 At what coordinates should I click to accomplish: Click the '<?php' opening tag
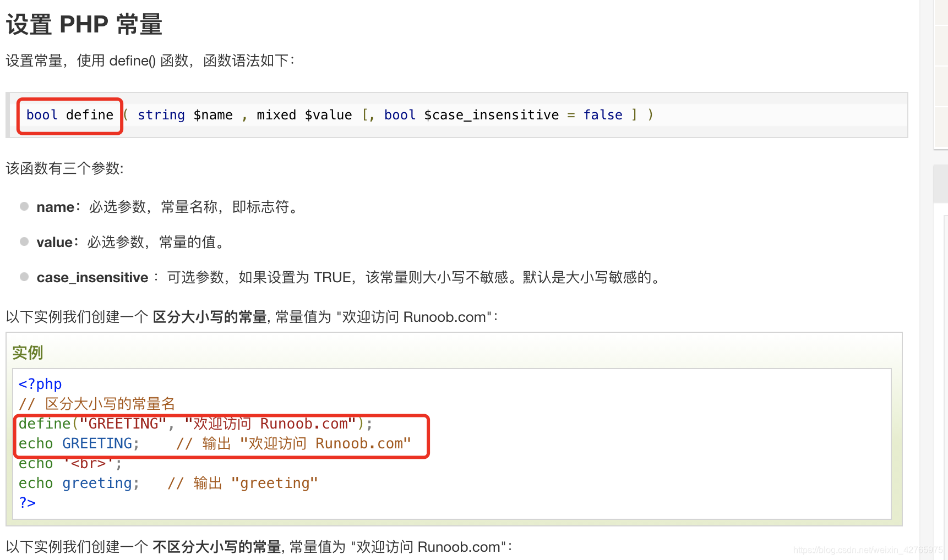40,384
